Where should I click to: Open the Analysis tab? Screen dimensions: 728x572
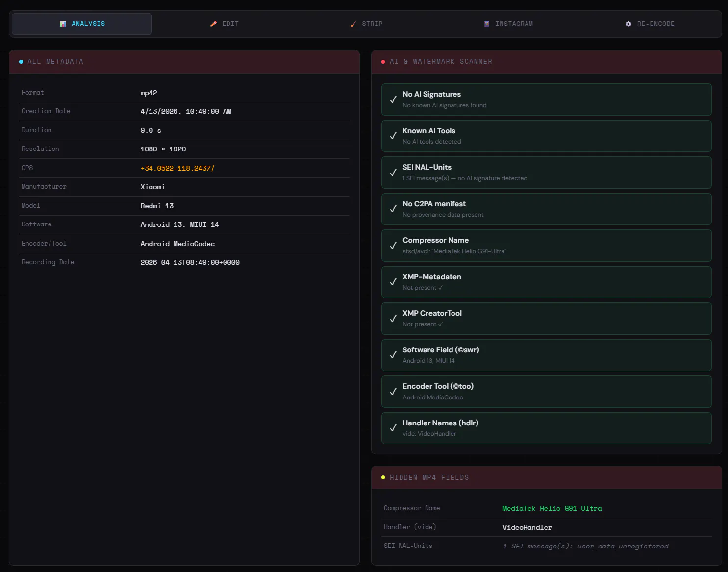(82, 24)
